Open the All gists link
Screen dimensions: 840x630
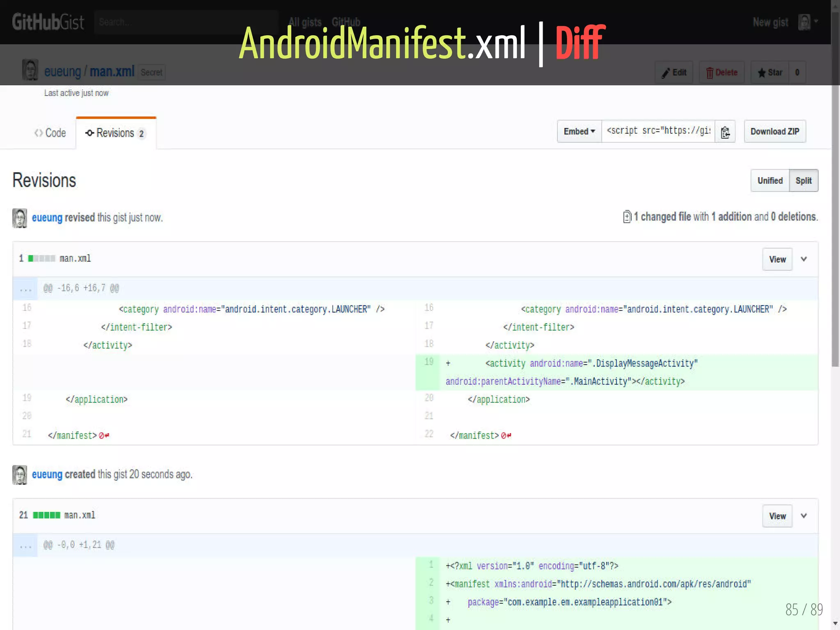click(305, 22)
